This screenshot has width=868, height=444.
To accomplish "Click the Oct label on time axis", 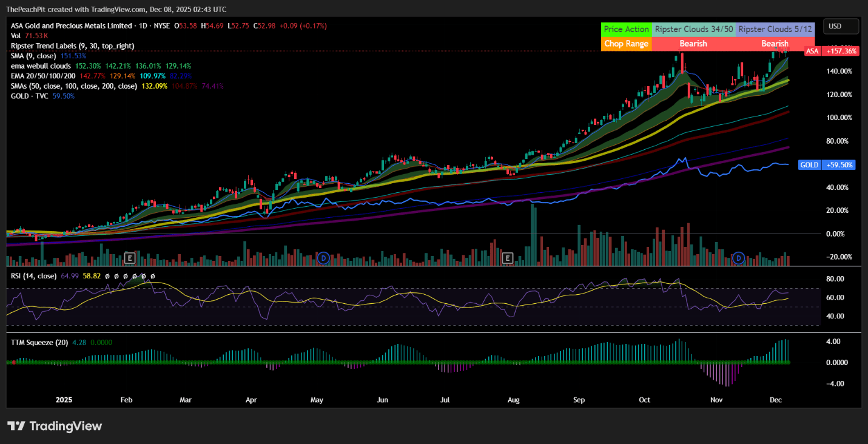I will click(644, 400).
